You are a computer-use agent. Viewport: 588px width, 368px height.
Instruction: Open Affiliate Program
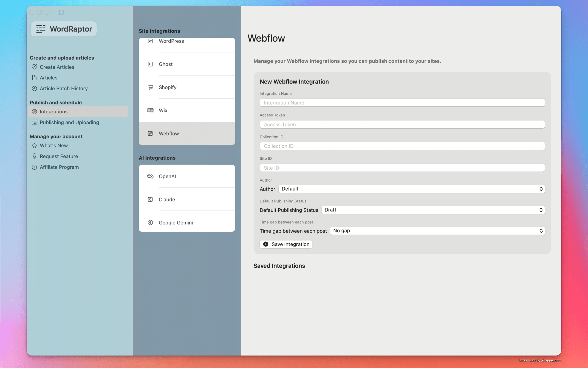78,167
